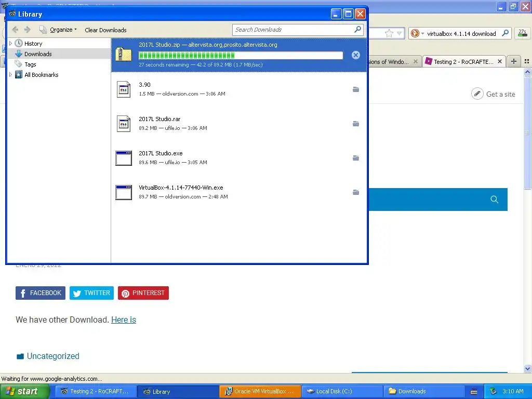532x399 pixels.
Task: Open new browser tab with plus
Action: click(514, 61)
